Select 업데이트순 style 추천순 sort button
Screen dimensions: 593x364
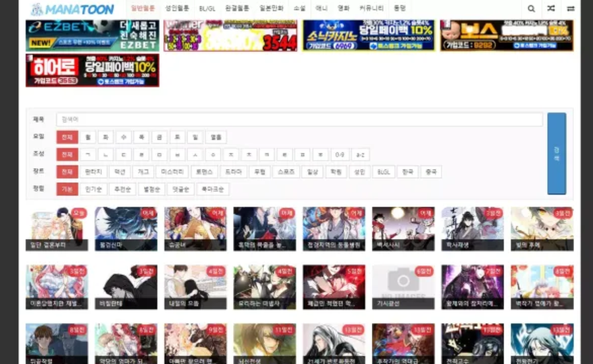[122, 189]
